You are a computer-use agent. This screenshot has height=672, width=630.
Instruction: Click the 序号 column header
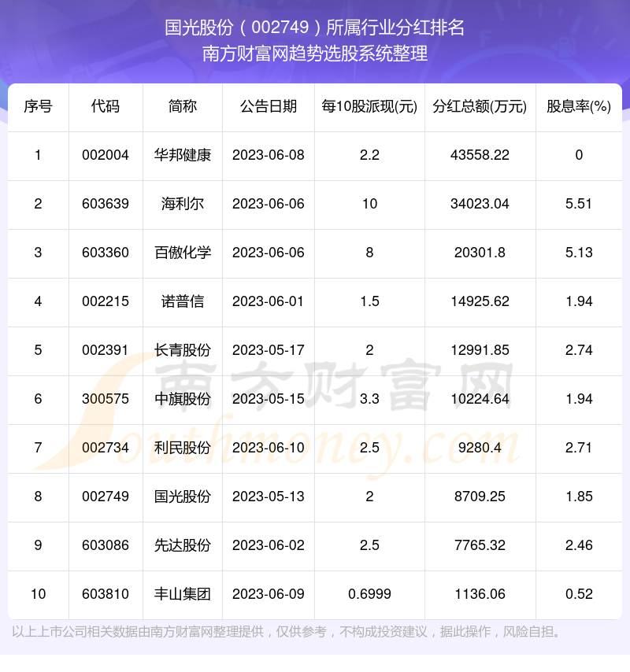pyautogui.click(x=38, y=106)
